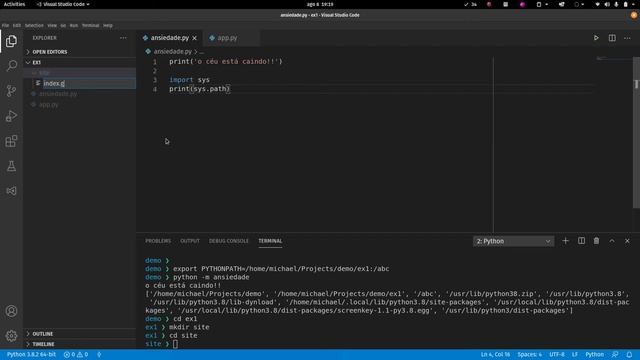Viewport: 640px width, 360px height.
Task: Open Visual Studio Code app menu in top bar
Action: tap(63, 4)
